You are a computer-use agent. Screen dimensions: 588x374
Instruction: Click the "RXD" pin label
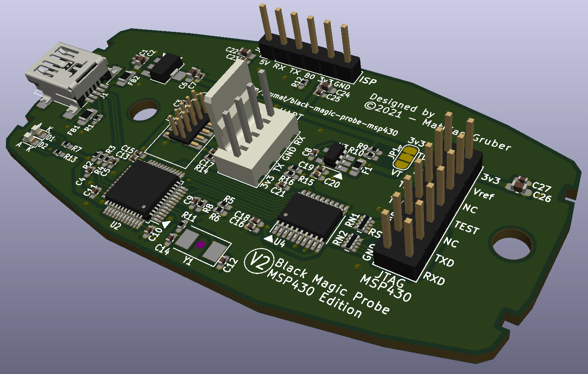click(x=434, y=278)
